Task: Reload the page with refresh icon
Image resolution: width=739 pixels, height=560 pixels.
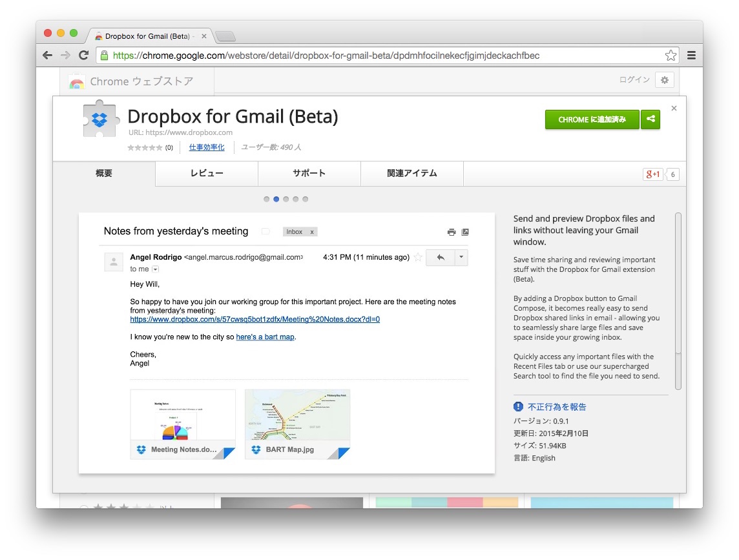Action: [x=84, y=55]
